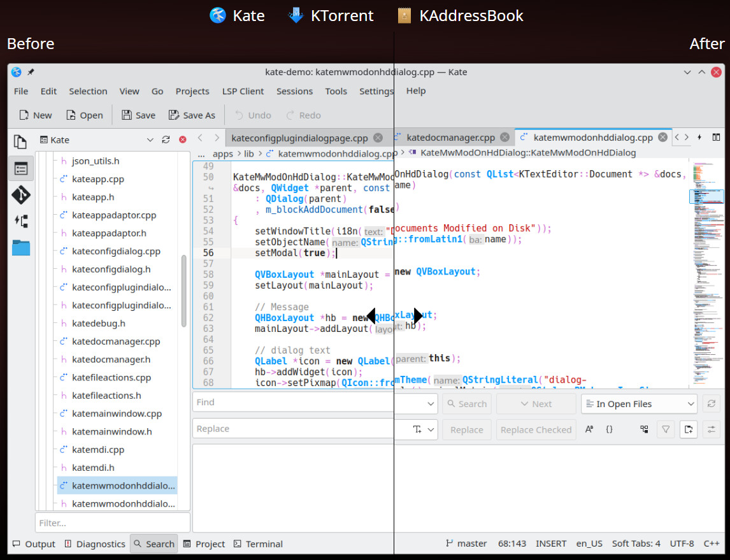Reload the Kate project with refresh icon

[x=166, y=140]
